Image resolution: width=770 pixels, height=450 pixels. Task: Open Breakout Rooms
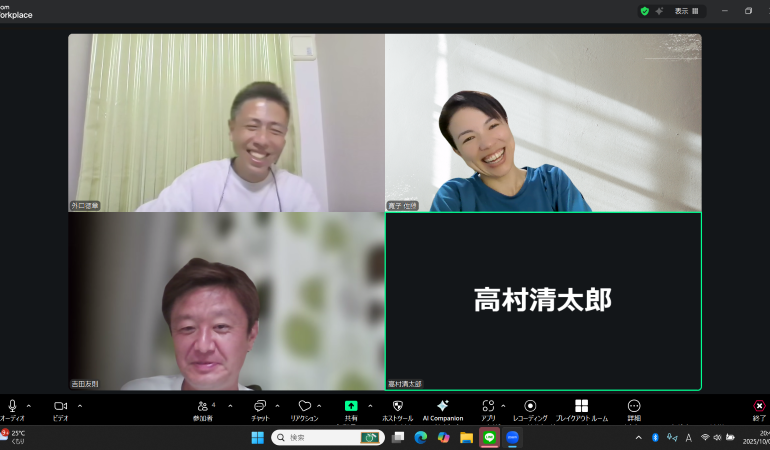581,406
